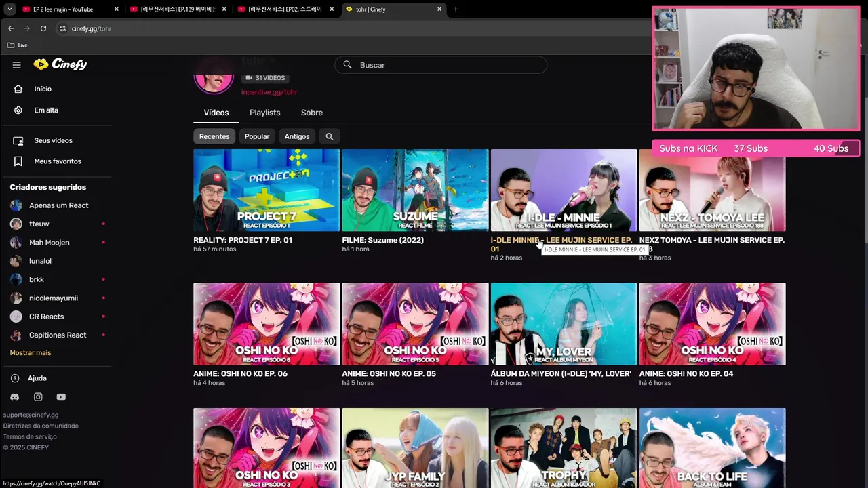Click the Buscar search field

[x=441, y=65]
